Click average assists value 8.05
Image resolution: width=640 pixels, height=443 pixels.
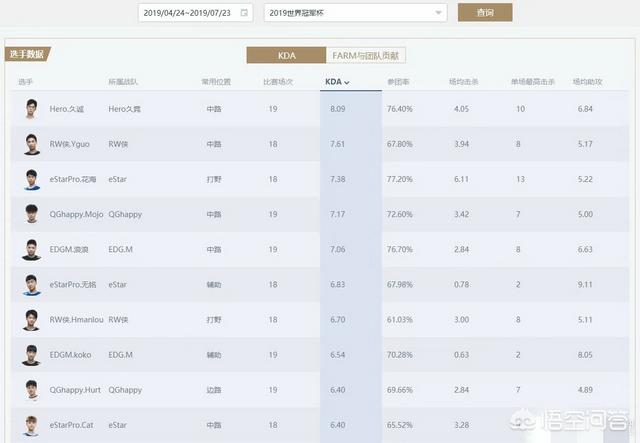(585, 355)
